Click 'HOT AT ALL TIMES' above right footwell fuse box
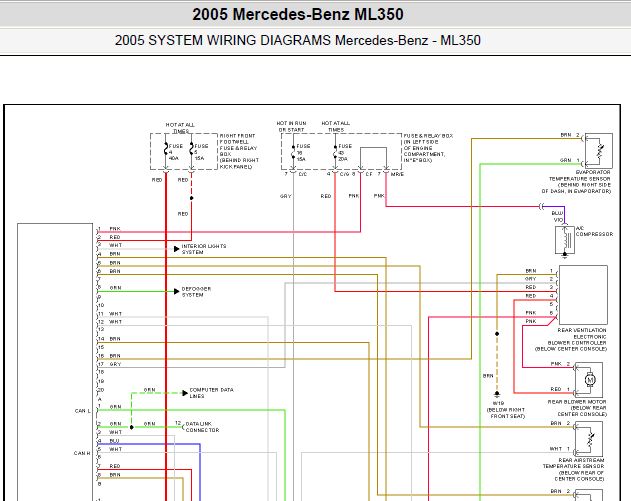Screen dimensions: 631x501 (180, 128)
